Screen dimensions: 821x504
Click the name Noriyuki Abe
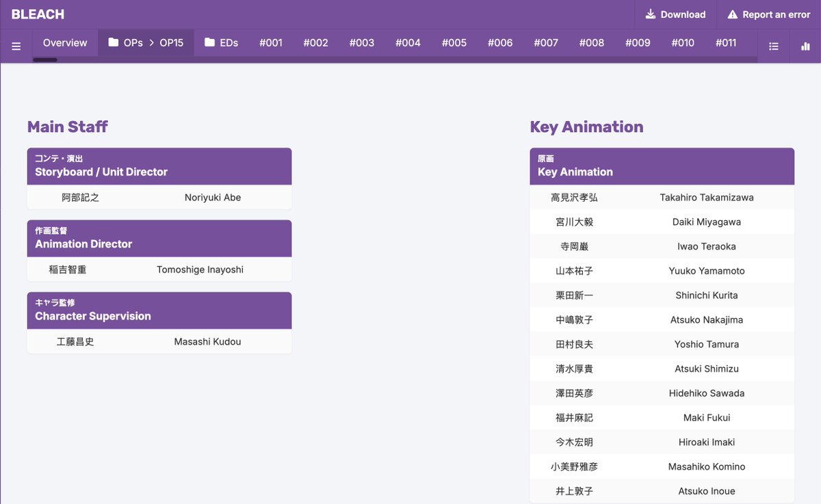tap(213, 198)
